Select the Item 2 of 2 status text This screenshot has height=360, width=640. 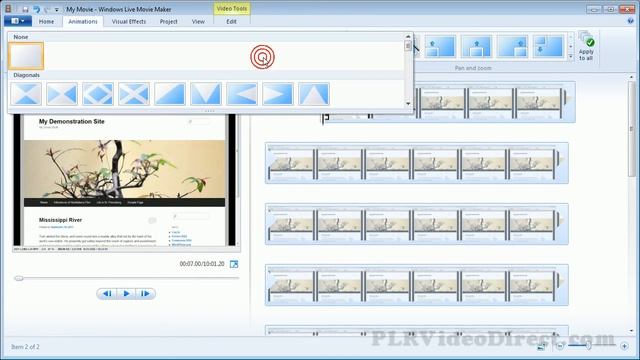pos(25,347)
